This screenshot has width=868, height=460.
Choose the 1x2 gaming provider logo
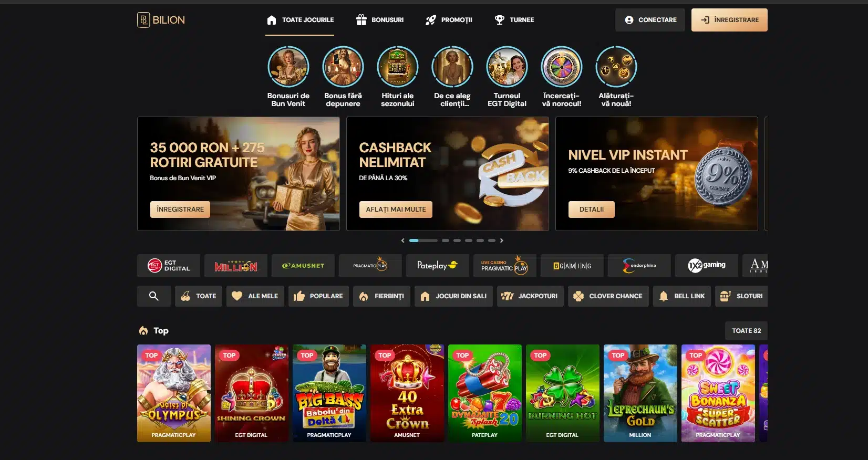707,266
